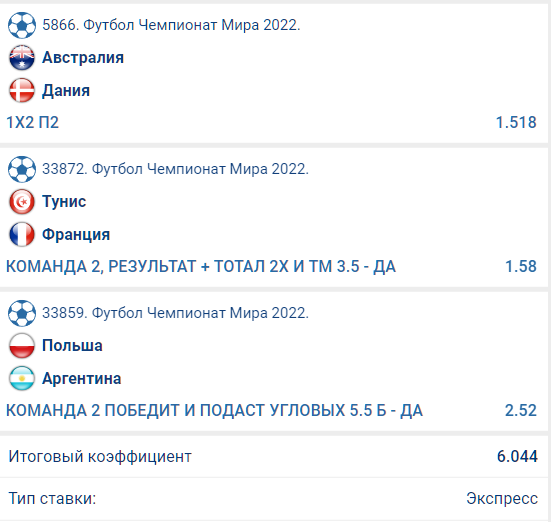This screenshot has height=522, width=551.
Task: Click the Poland flag icon
Action: pos(22,346)
